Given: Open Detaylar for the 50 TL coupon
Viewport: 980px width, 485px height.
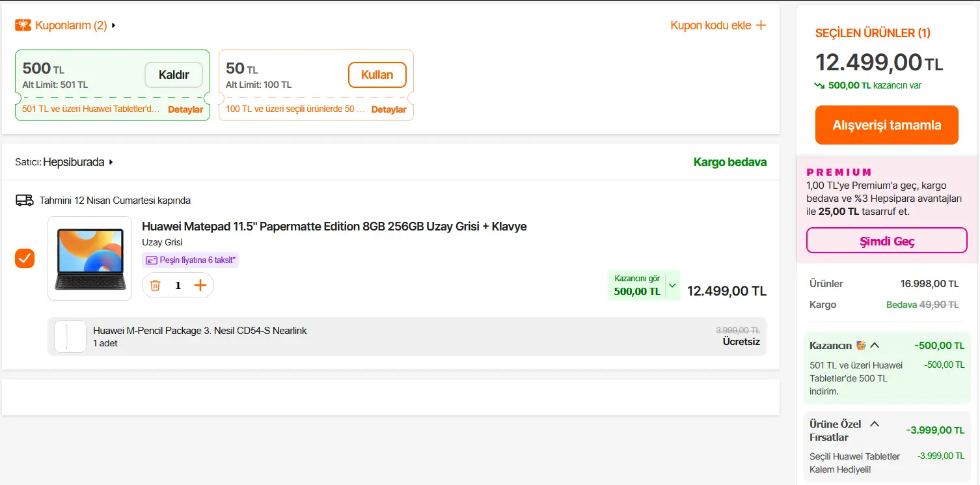Looking at the screenshot, I should click(389, 109).
